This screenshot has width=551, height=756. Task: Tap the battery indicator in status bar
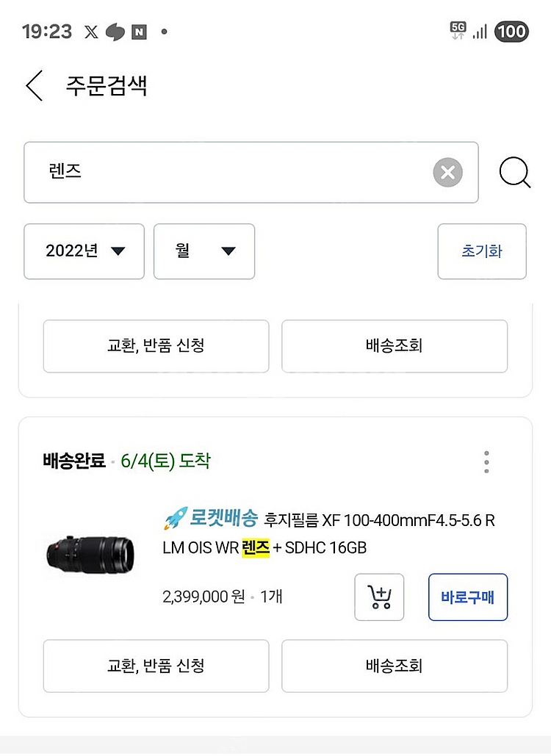[x=511, y=32]
